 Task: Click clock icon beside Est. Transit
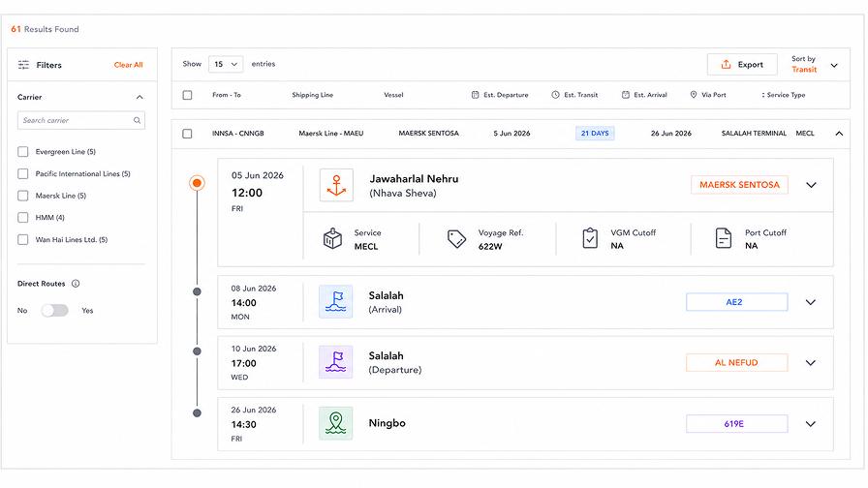(x=555, y=95)
